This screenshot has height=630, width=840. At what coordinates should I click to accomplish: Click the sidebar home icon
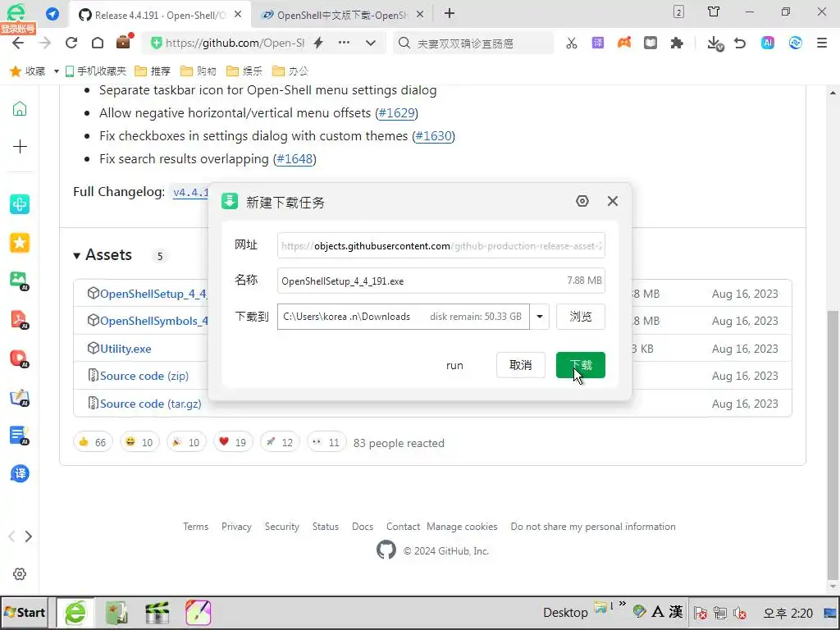[x=20, y=108]
